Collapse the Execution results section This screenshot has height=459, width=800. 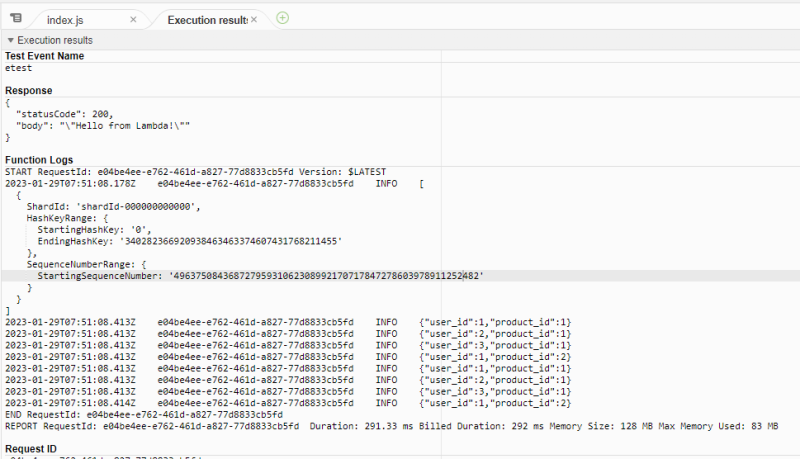(x=11, y=40)
